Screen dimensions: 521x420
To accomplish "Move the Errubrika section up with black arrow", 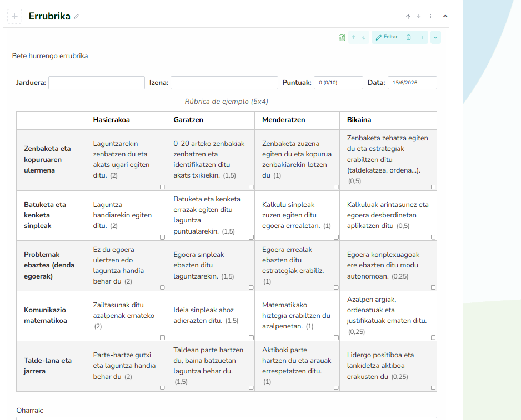I will point(408,16).
